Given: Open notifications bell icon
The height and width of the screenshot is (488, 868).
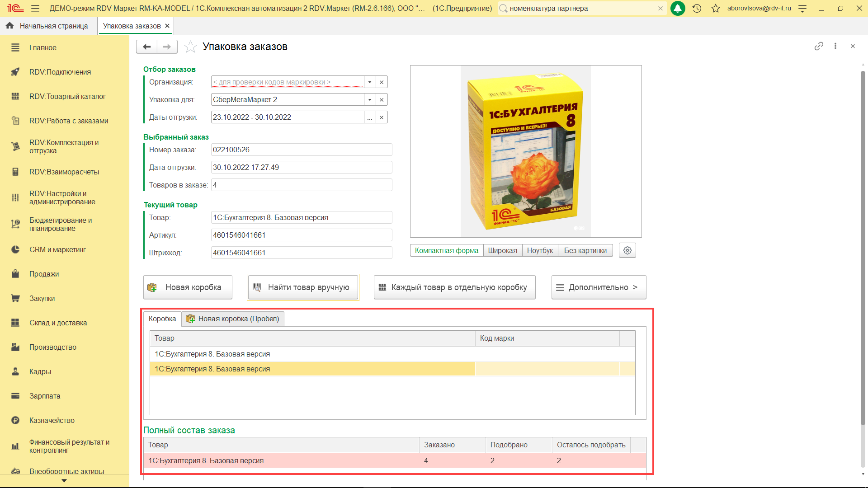Looking at the screenshot, I should (677, 8).
